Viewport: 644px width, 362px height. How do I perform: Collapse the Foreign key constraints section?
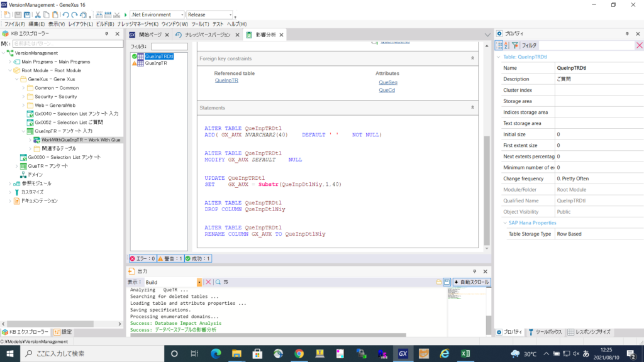pyautogui.click(x=472, y=58)
